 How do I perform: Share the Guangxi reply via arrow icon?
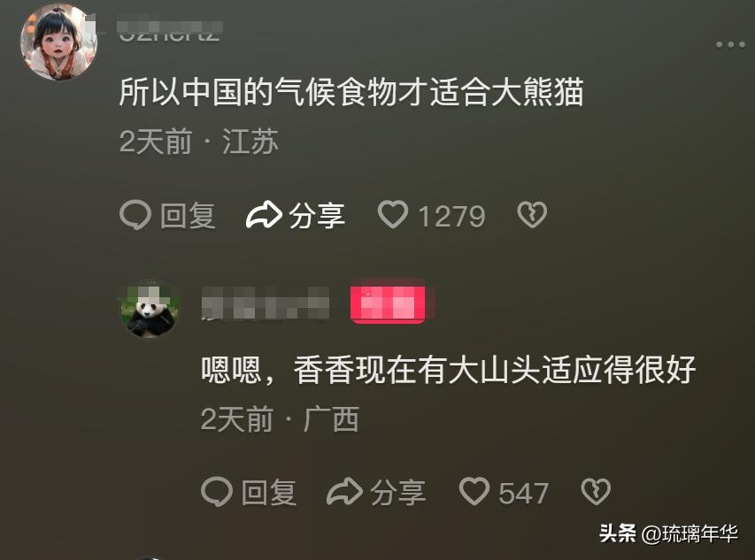click(x=345, y=492)
